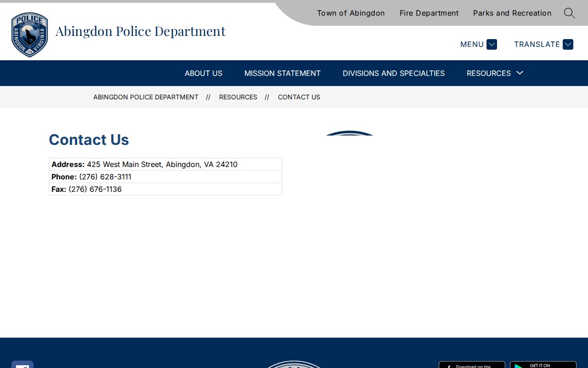Image resolution: width=588 pixels, height=368 pixels.
Task: Click the CONTACT US breadcrumb
Action: pyautogui.click(x=299, y=97)
